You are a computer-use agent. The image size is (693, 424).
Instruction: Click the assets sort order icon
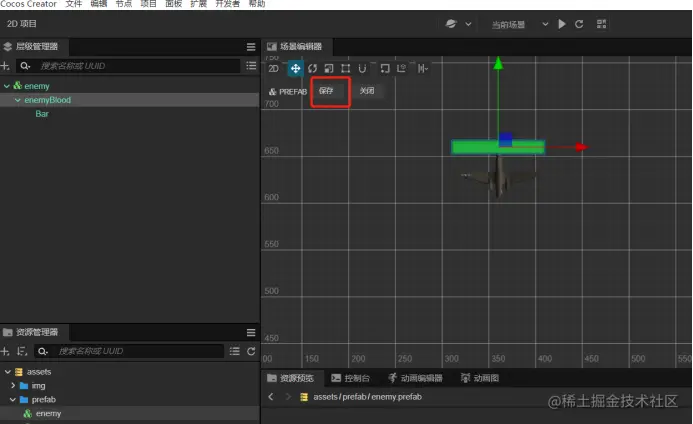(x=22, y=351)
